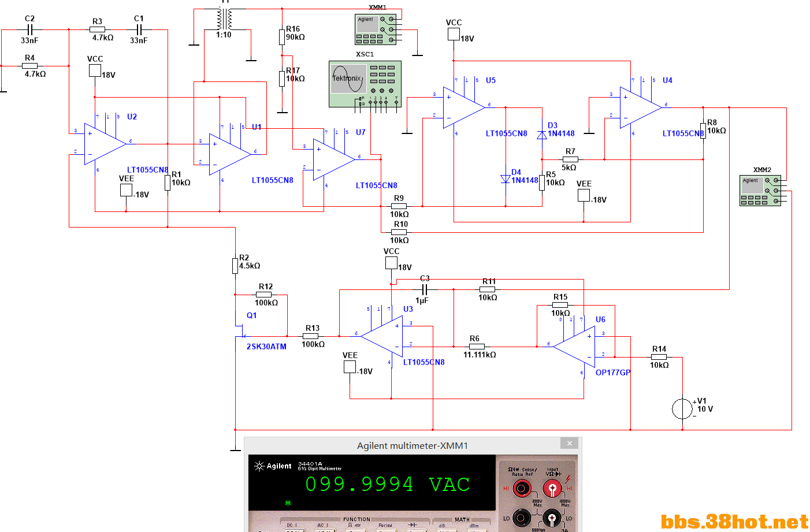Select op-amp U7 triangle symbol

tap(334, 159)
